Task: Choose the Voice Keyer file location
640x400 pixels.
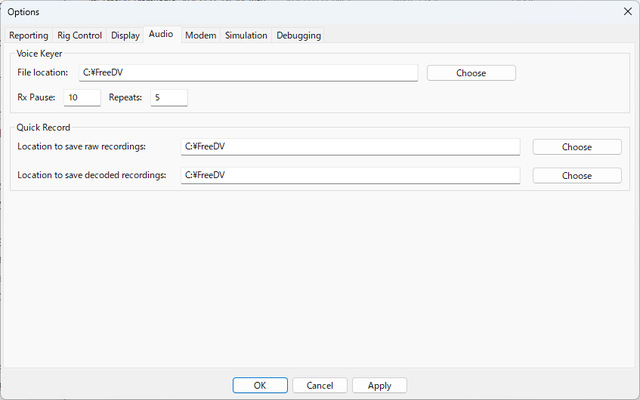Action: tap(471, 73)
